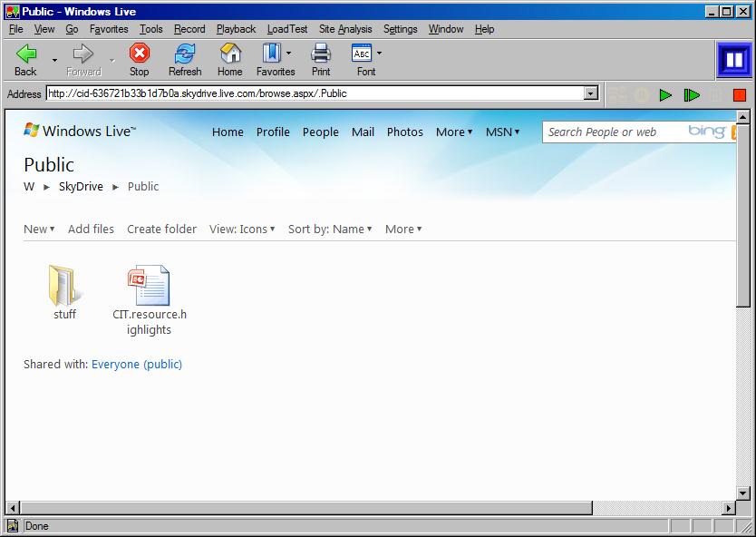Viewport: 756px width, 537px height.
Task: Click the red Stop icon
Action: [140, 54]
